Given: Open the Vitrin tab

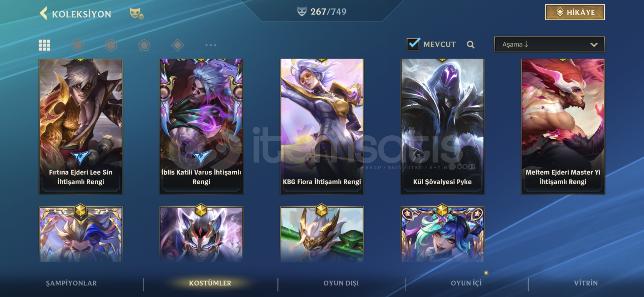Looking at the screenshot, I should click(586, 283).
